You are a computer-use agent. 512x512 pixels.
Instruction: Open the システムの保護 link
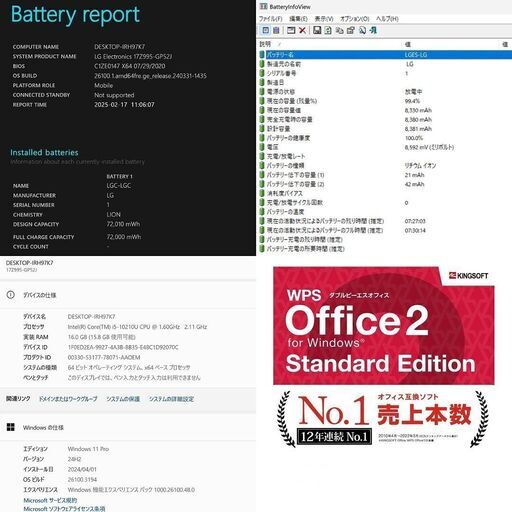pyautogui.click(x=123, y=399)
